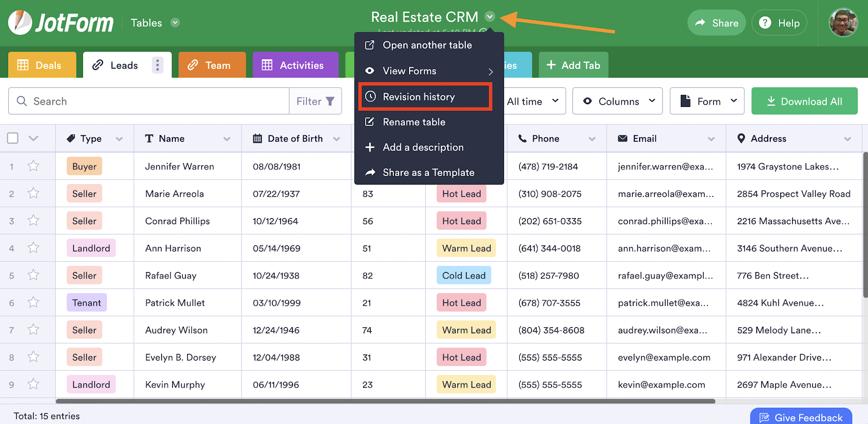Click the horizontal scrollbar of the table

(385, 401)
